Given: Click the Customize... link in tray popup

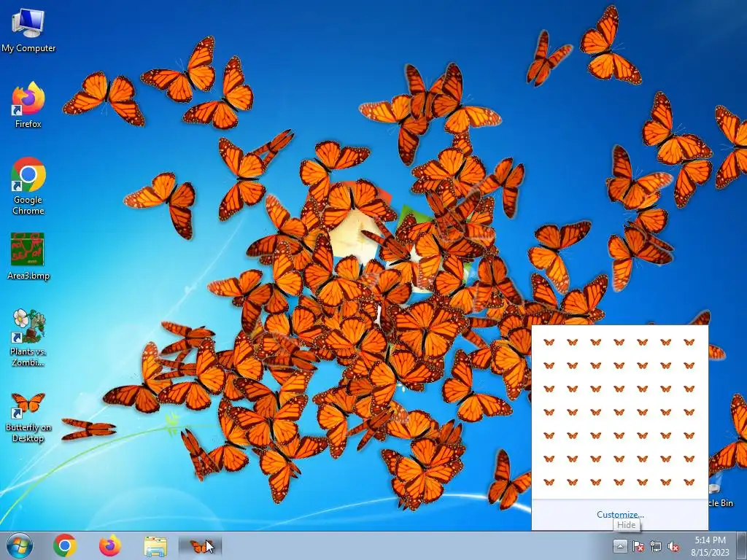Looking at the screenshot, I should tap(620, 514).
